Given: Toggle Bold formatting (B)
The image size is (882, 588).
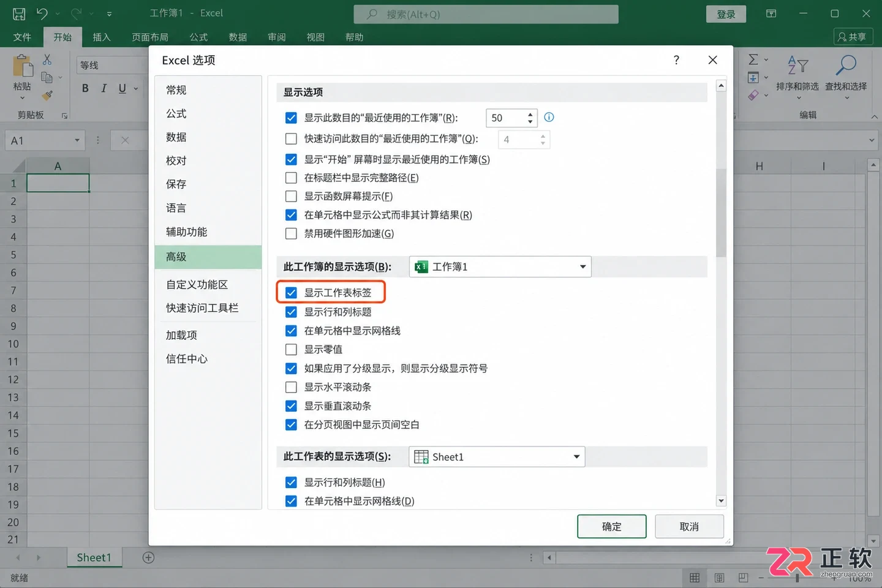Looking at the screenshot, I should 85,88.
